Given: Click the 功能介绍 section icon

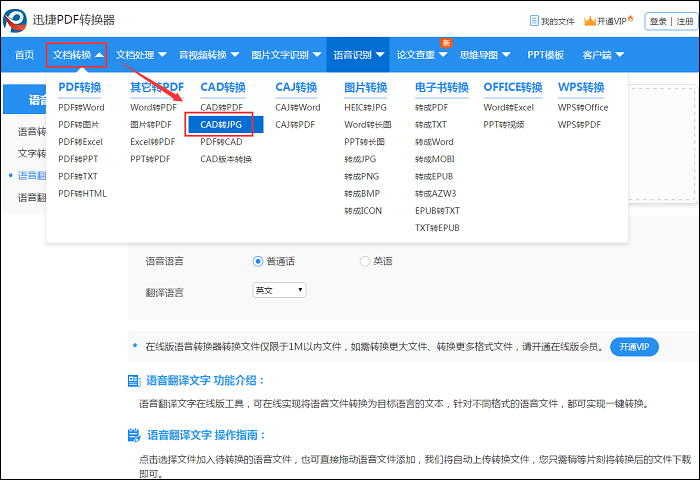Looking at the screenshot, I should pyautogui.click(x=134, y=381).
